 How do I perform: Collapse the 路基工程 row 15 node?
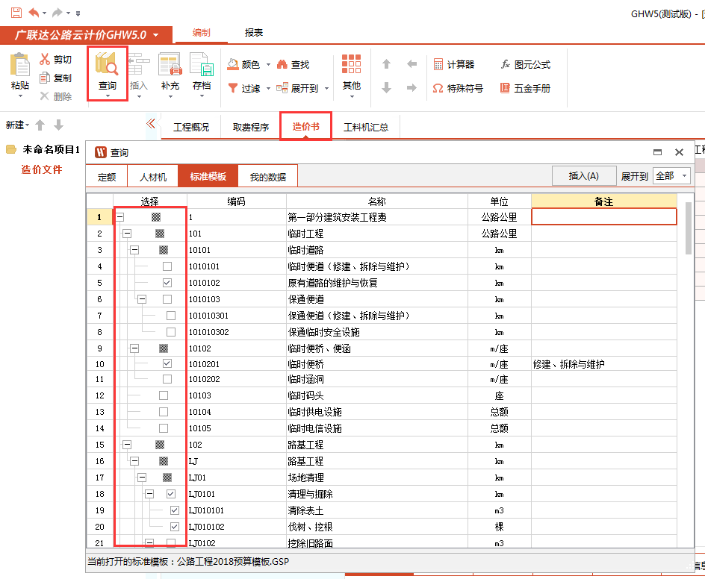[x=127, y=444]
